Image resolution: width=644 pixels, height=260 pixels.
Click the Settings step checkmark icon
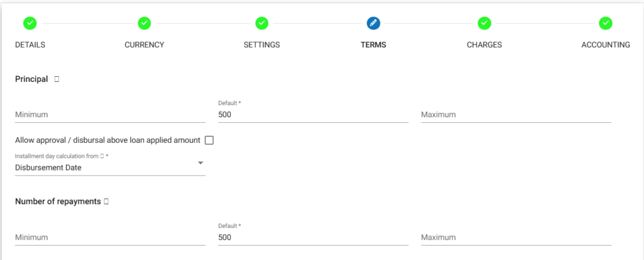262,23
